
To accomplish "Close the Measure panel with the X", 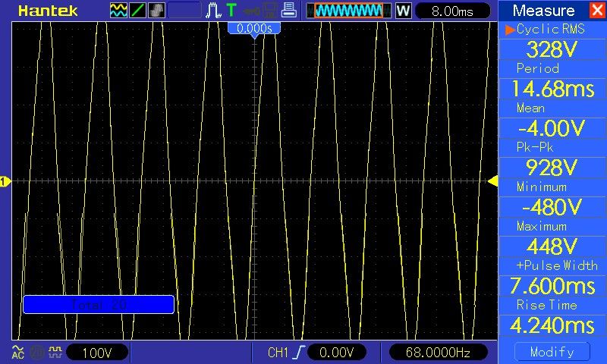I will tap(597, 10).
